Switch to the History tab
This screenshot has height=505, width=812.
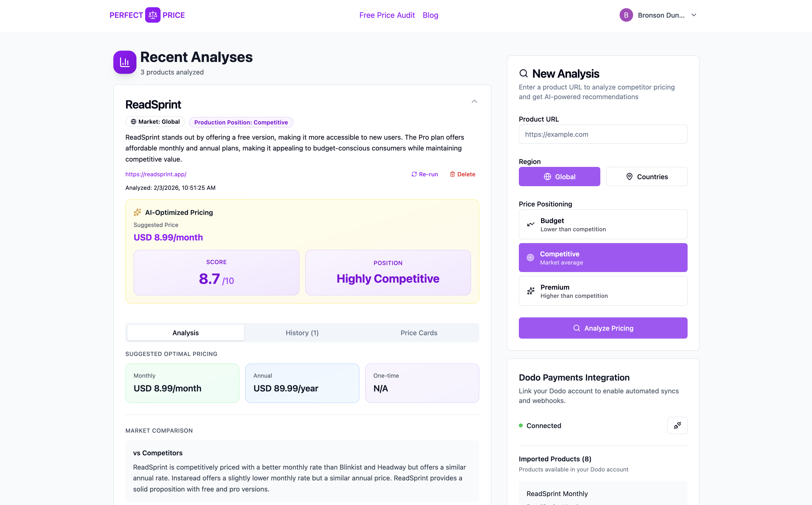pos(302,332)
